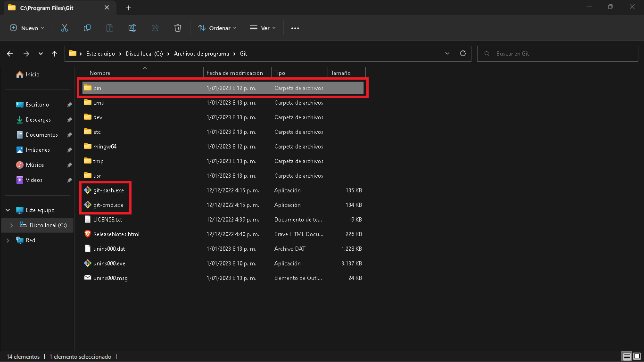644x362 pixels.
Task: Open recent locations chevron beside forward arrow
Action: [41, 54]
